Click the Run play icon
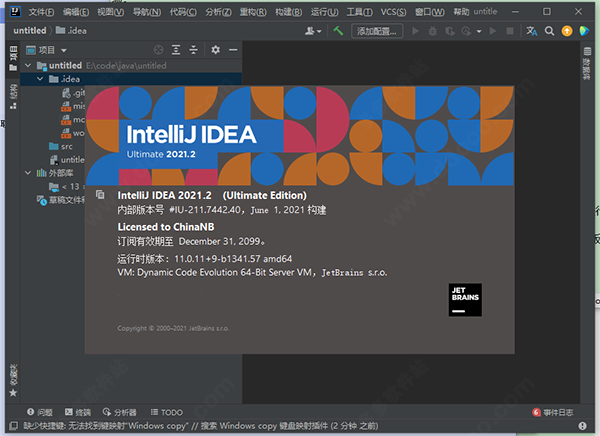Image resolution: width=600 pixels, height=436 pixels. (x=415, y=31)
